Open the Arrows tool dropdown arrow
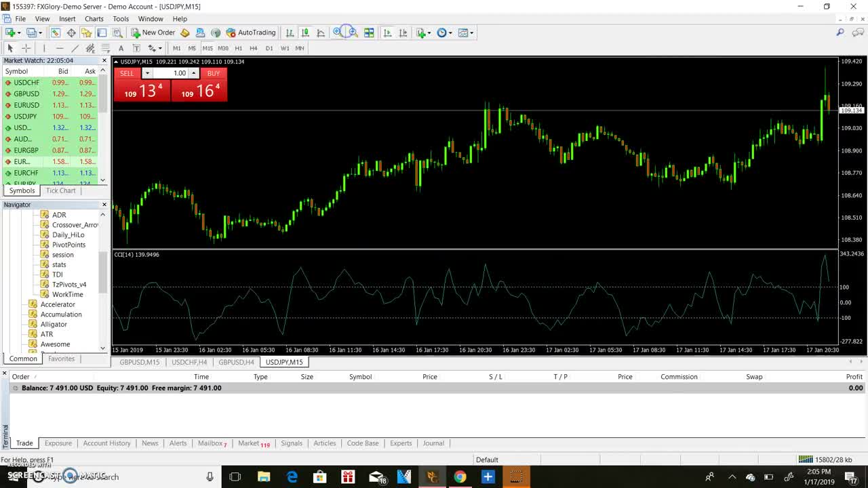 160,48
